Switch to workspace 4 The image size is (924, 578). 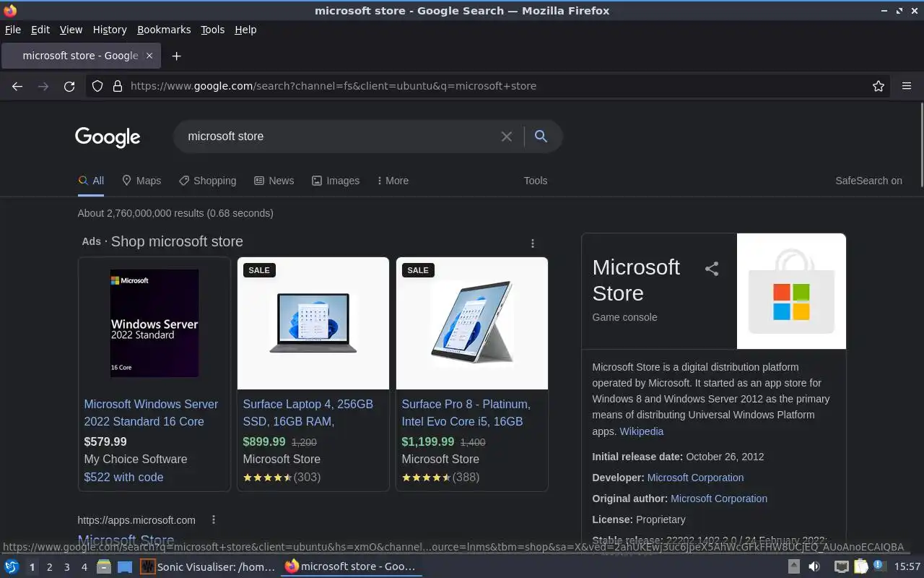pyautogui.click(x=84, y=567)
